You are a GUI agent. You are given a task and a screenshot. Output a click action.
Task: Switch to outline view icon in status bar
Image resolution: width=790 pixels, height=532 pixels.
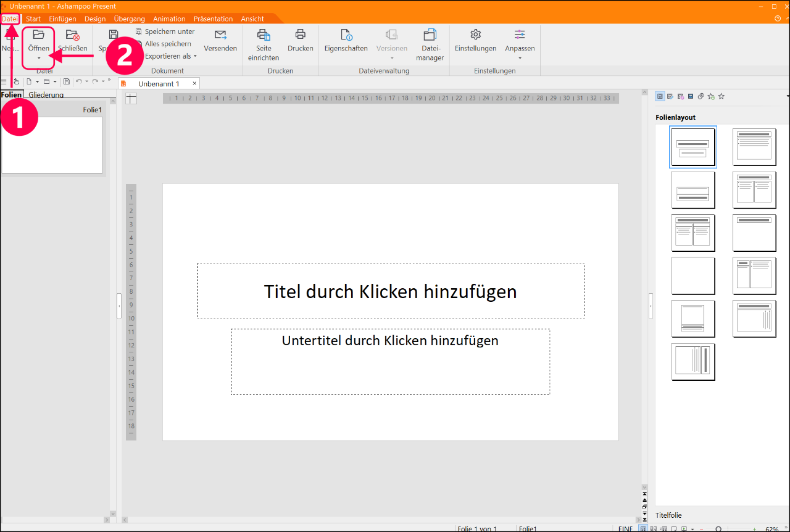click(663, 529)
